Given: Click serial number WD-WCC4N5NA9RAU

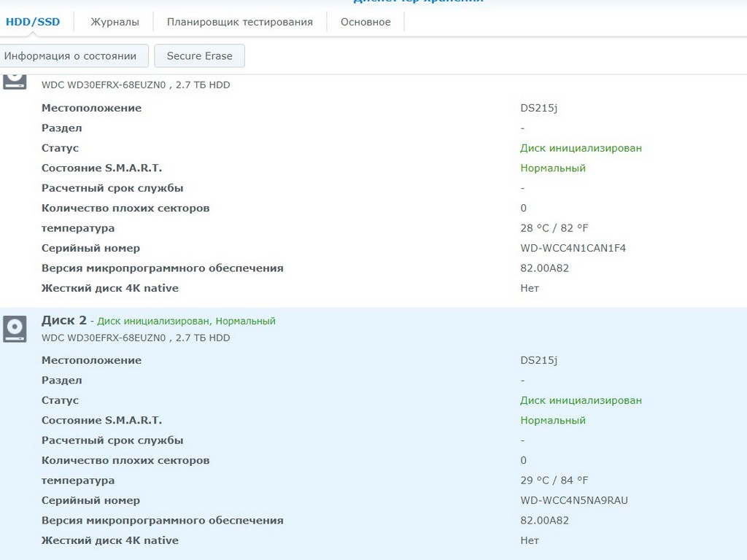Looking at the screenshot, I should click(x=573, y=500).
